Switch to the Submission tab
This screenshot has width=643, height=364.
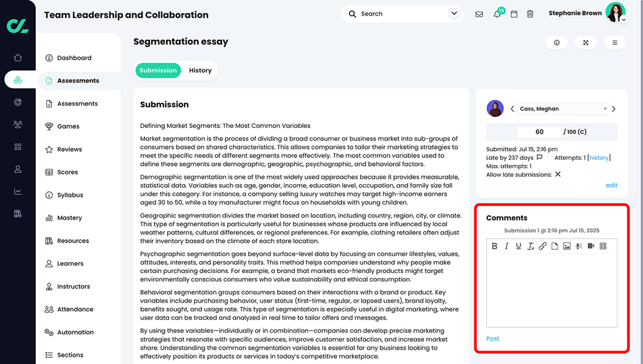pos(158,70)
